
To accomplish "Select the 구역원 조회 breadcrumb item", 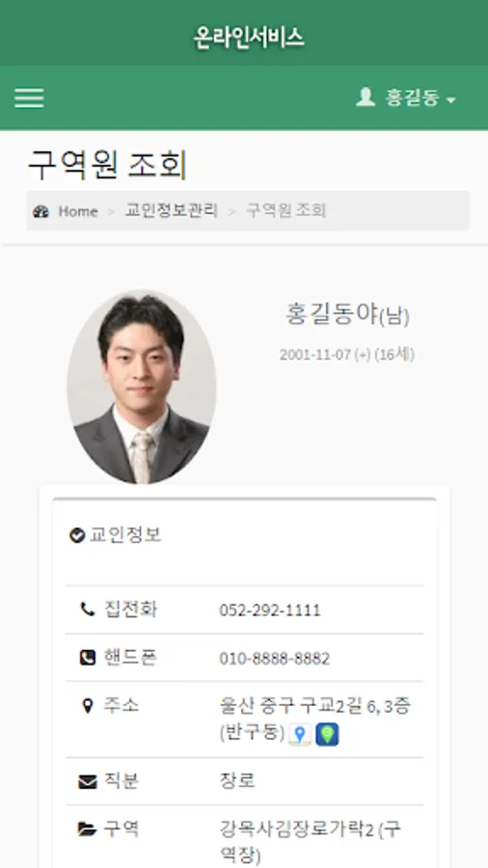I will tap(286, 211).
